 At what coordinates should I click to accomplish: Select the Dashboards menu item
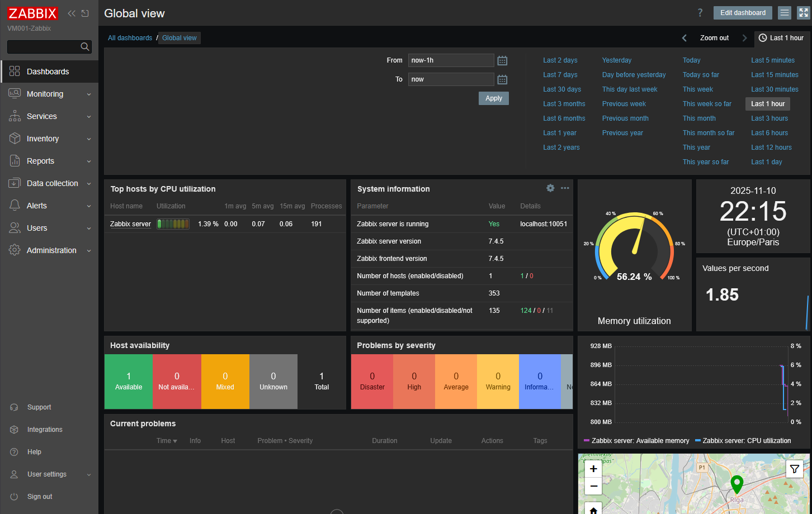tap(49, 72)
